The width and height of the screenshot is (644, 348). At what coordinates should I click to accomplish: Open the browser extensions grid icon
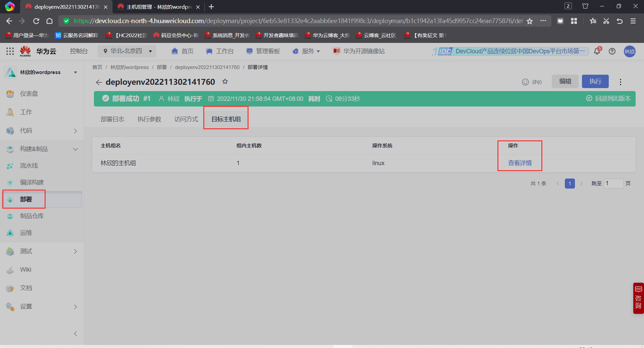point(574,21)
